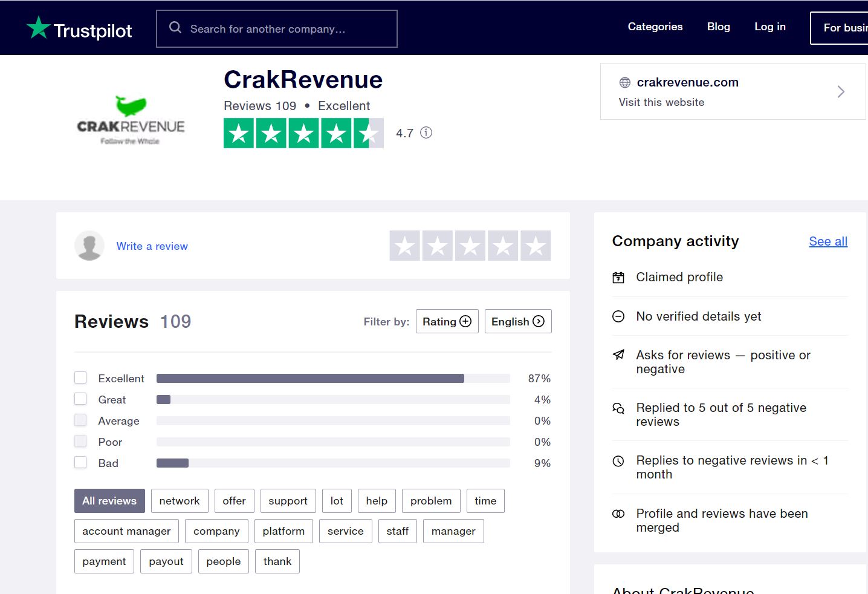Click the merged profiles overlapping circles icon
This screenshot has width=868, height=594.
[x=618, y=514]
